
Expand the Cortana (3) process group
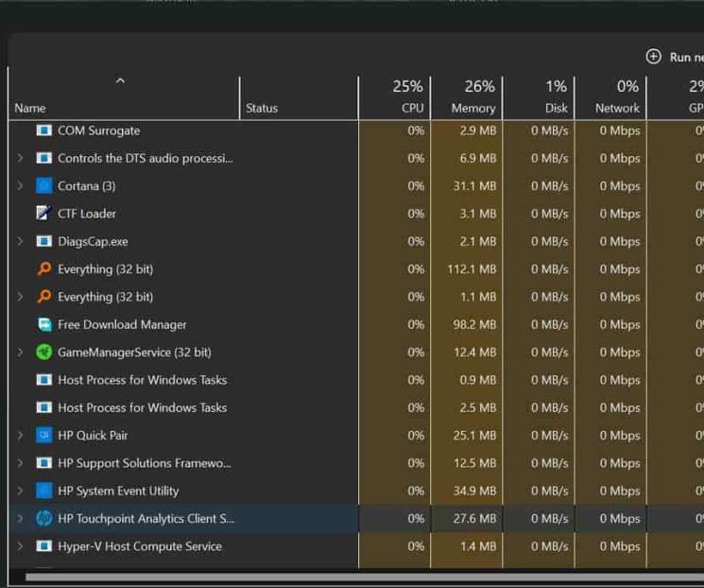(20, 186)
